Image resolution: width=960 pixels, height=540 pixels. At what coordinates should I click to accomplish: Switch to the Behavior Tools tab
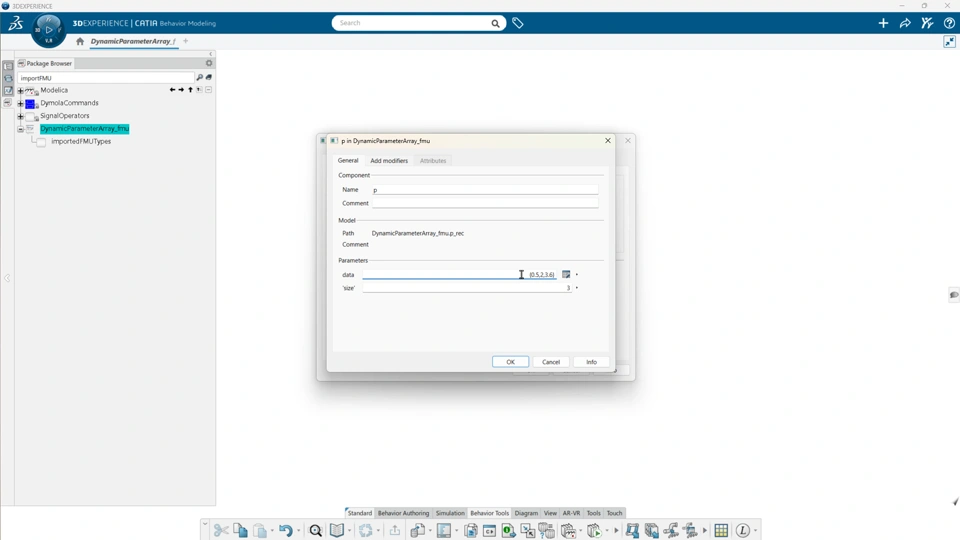[x=489, y=513]
